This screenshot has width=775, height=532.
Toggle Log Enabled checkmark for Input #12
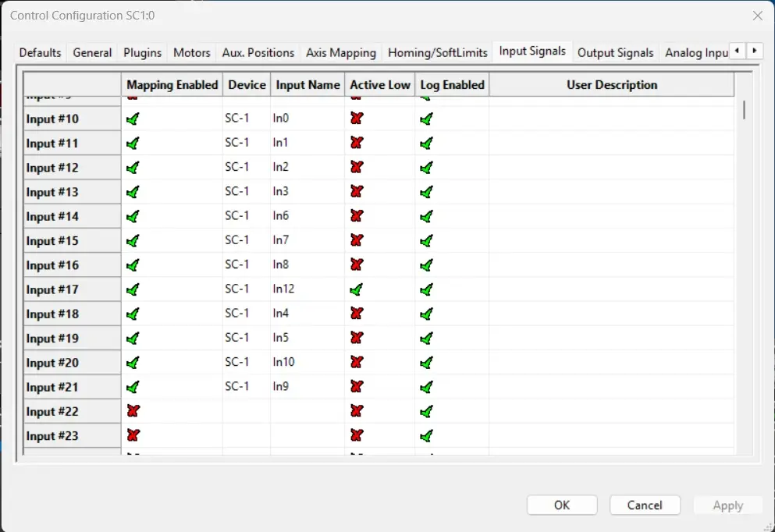[x=427, y=168]
